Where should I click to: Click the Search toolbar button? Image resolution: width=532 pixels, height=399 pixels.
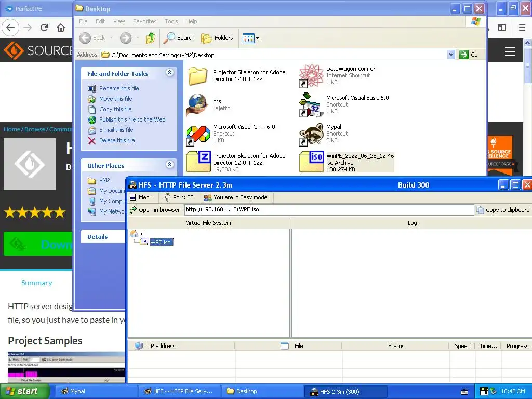179,38
